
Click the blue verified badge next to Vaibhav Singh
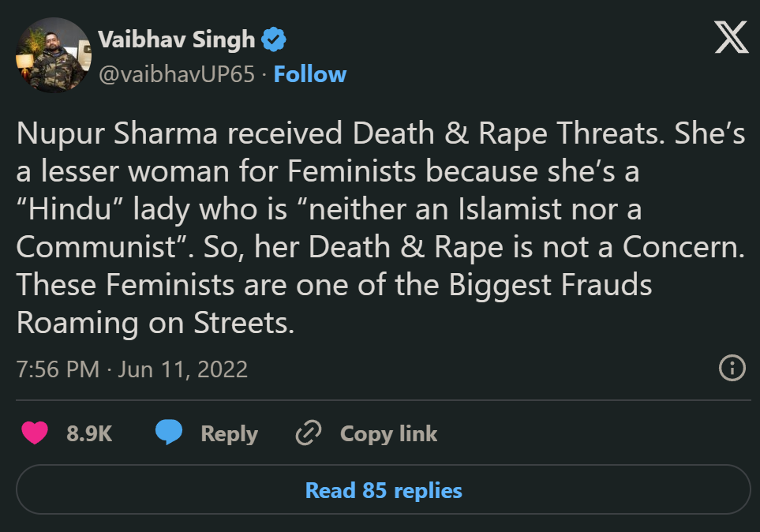(274, 37)
